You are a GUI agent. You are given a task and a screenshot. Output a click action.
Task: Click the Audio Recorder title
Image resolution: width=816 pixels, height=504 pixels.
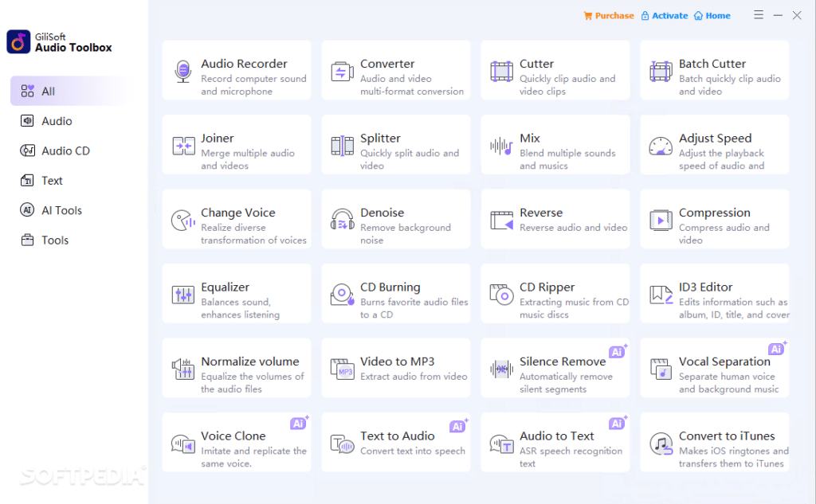pyautogui.click(x=244, y=64)
